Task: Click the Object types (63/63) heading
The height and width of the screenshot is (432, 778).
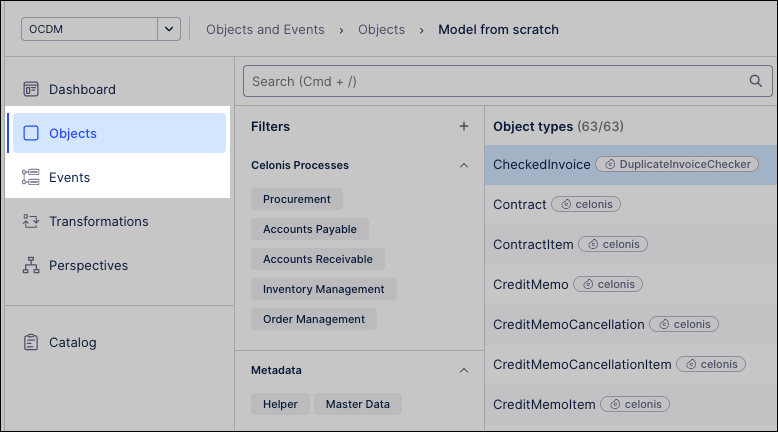Action: [x=558, y=126]
